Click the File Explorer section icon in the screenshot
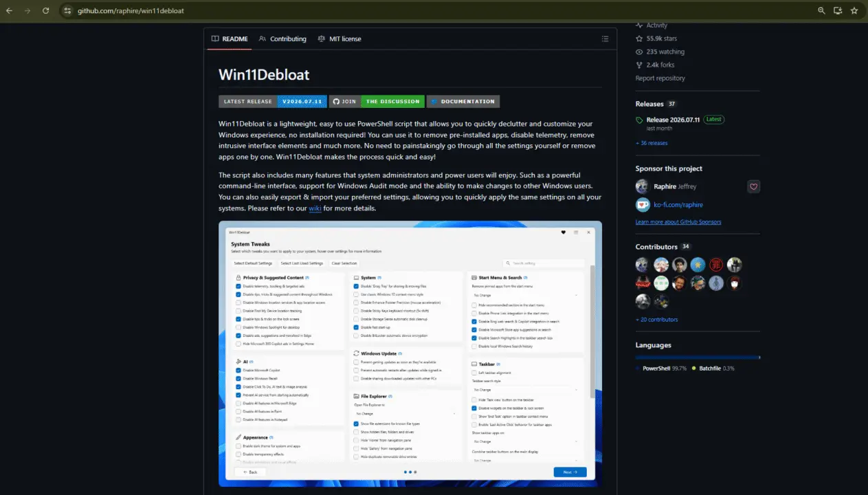Screen dimensions: 868x495 pos(356,396)
